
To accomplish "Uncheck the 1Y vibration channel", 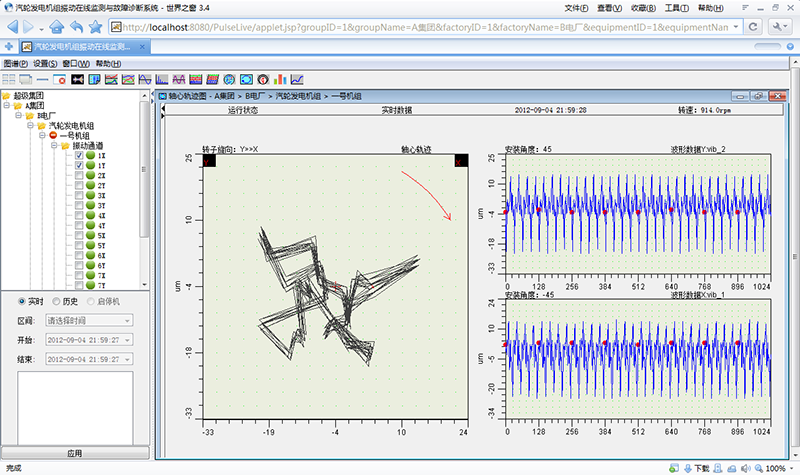I will click(79, 165).
